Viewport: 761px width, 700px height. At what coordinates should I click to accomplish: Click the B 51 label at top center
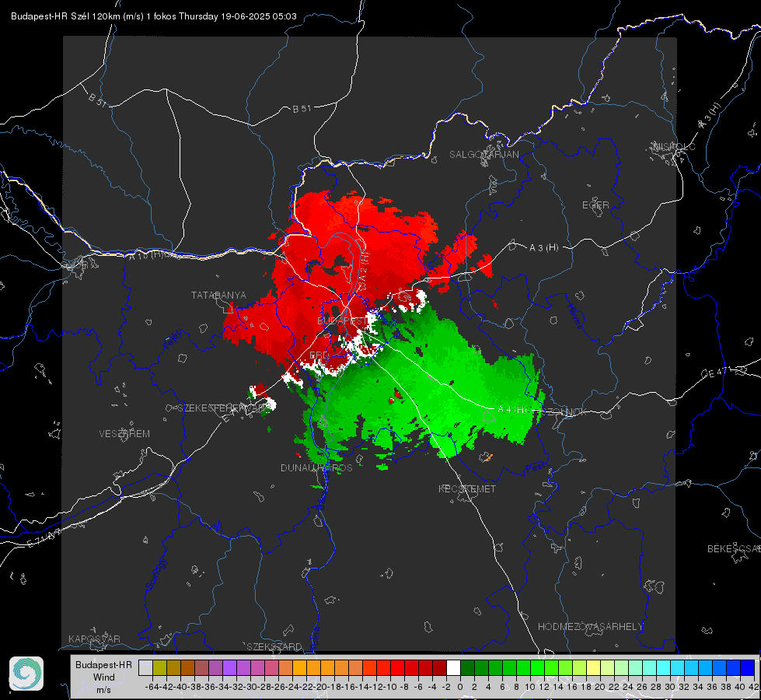coord(302,109)
